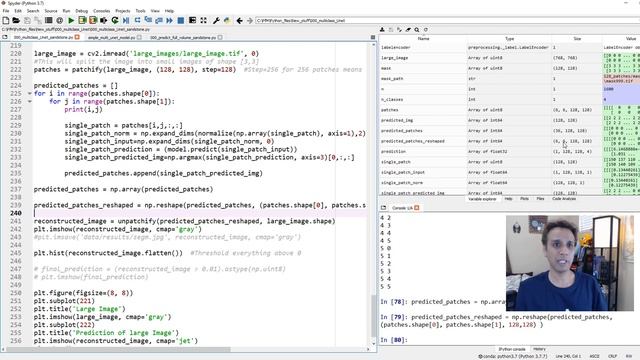Click the editor horizontal scrollbar
This screenshot has width=640, height=360.
click(118, 349)
